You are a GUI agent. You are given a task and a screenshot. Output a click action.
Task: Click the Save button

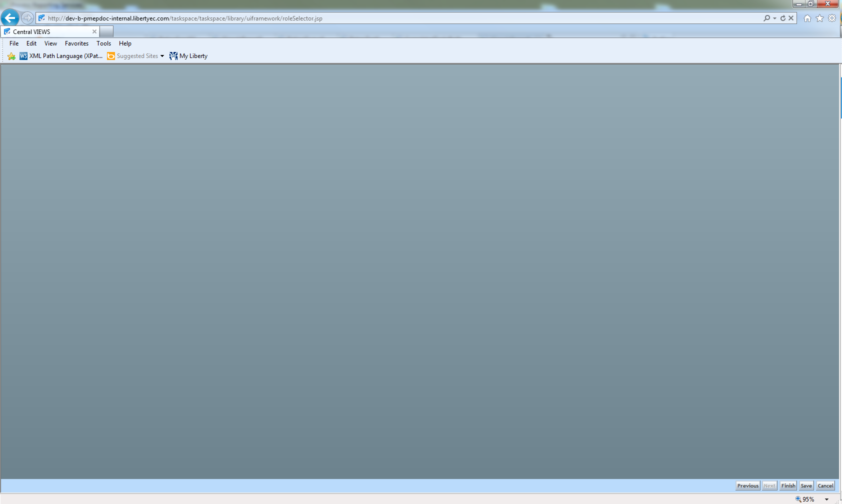pos(806,485)
